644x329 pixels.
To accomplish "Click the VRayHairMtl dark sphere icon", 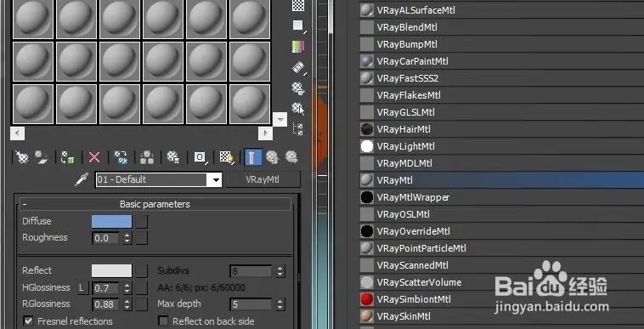I will coord(367,129).
